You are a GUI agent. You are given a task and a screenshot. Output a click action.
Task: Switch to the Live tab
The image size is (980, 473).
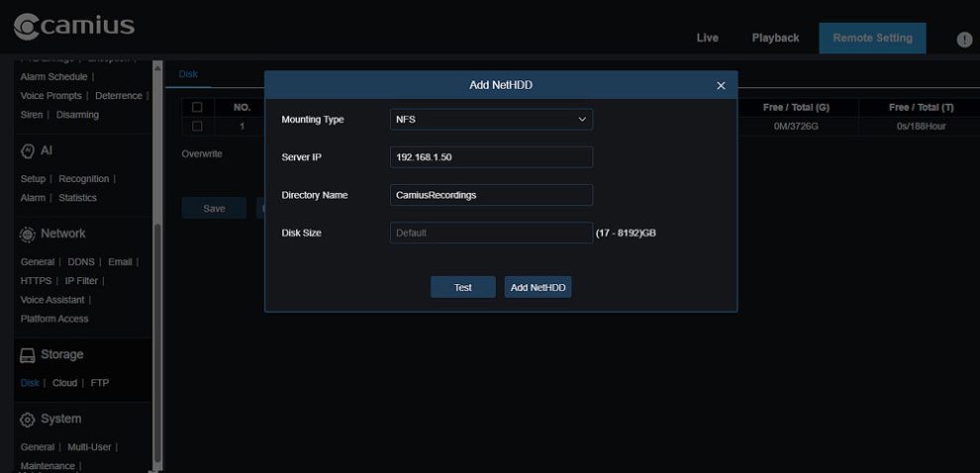pyautogui.click(x=707, y=39)
